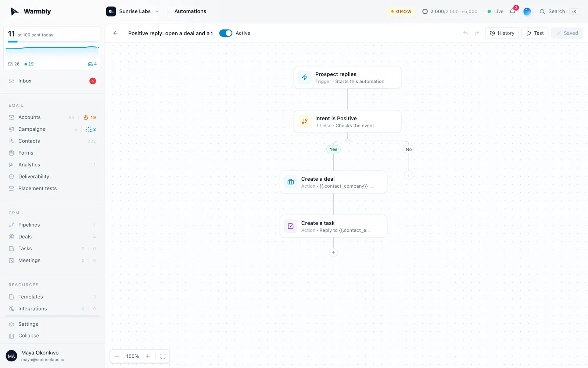Click the Automations breadcrumb

(x=190, y=11)
